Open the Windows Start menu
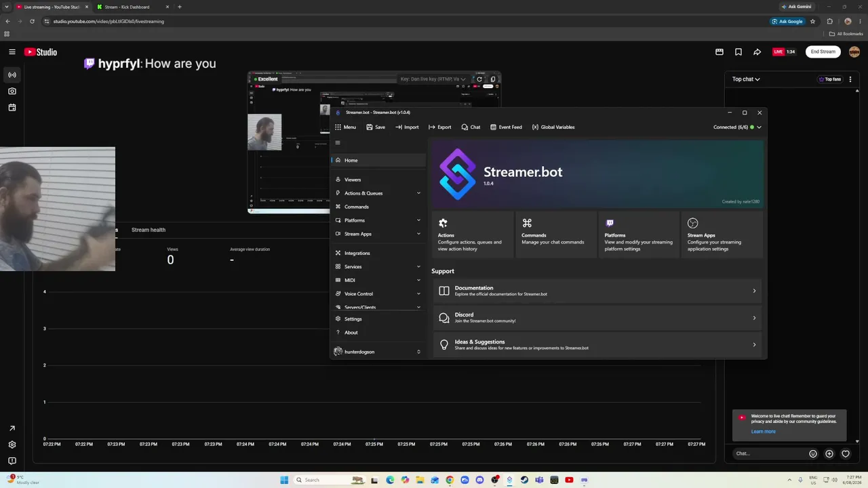 point(284,480)
